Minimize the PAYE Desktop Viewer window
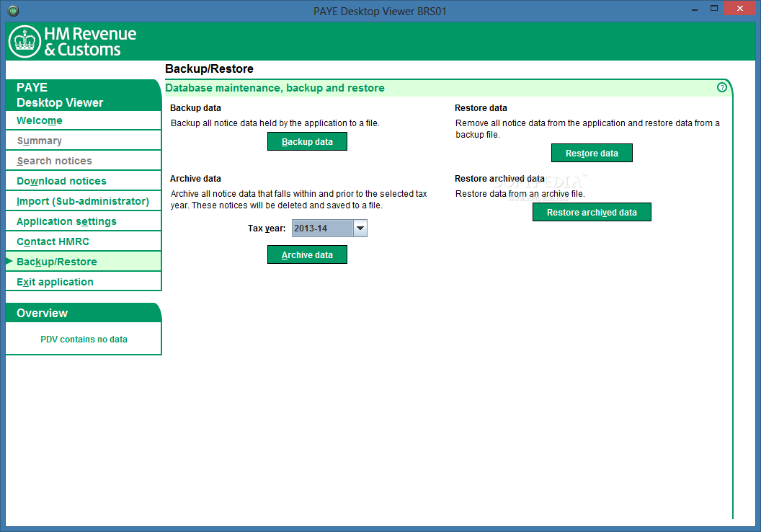The height and width of the screenshot is (532, 761). 695,9
